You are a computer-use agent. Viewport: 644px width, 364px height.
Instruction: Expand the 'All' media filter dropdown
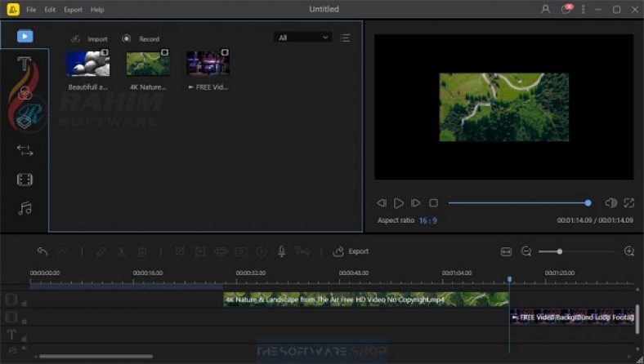click(302, 38)
